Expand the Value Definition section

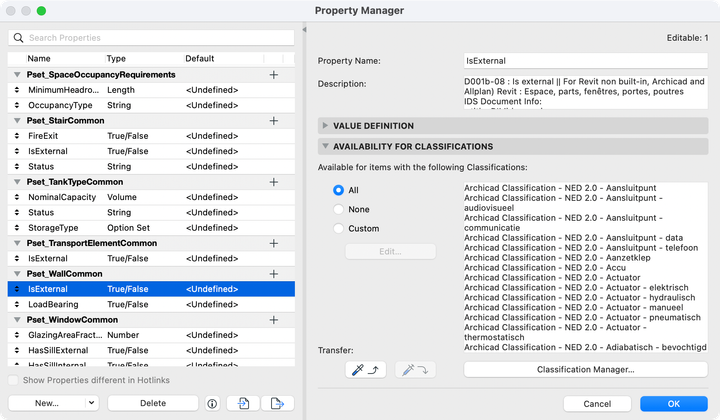pos(325,126)
